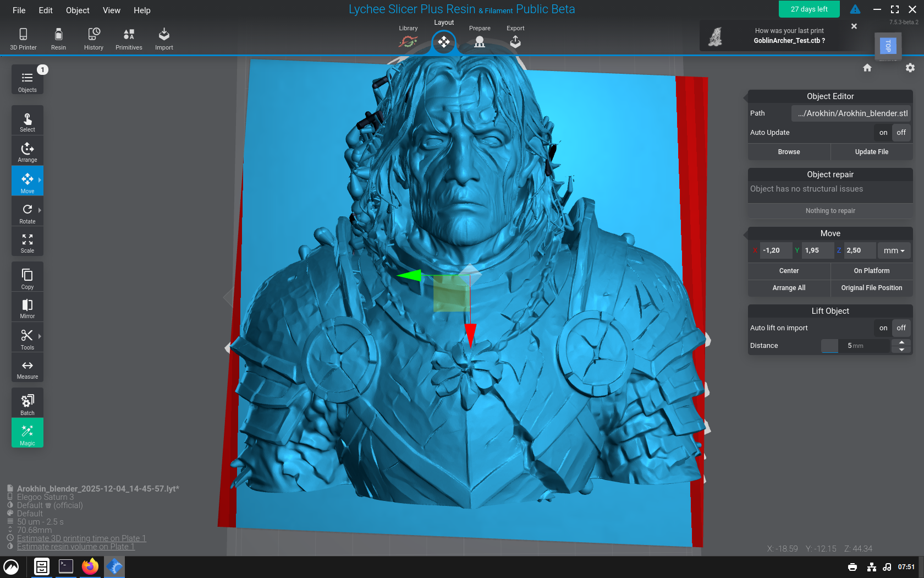The height and width of the screenshot is (578, 924).
Task: Click the network icon in system tray
Action: 871,567
